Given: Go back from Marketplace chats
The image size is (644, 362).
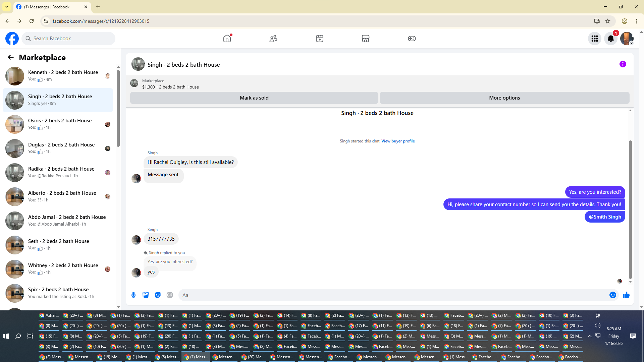Looking at the screenshot, I should click(11, 57).
